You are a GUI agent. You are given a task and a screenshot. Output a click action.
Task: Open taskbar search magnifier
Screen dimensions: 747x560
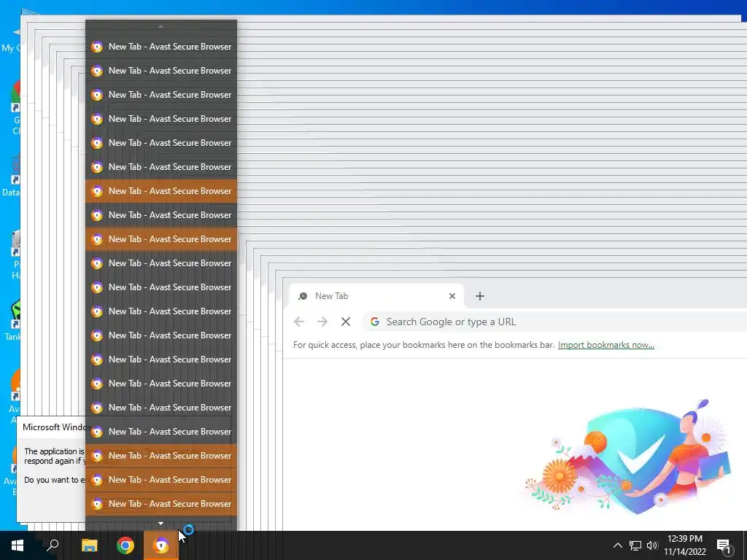pos(53,545)
